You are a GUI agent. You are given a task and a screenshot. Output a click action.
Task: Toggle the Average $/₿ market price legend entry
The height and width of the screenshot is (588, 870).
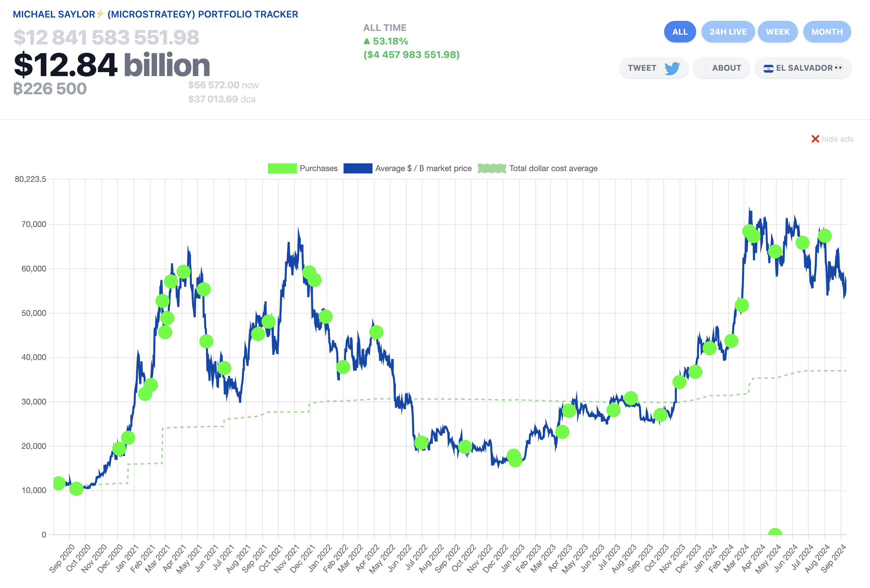point(423,168)
